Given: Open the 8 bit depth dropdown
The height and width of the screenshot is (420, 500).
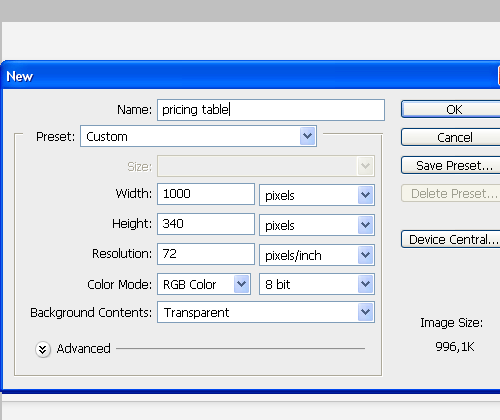Looking at the screenshot, I should (x=317, y=284).
